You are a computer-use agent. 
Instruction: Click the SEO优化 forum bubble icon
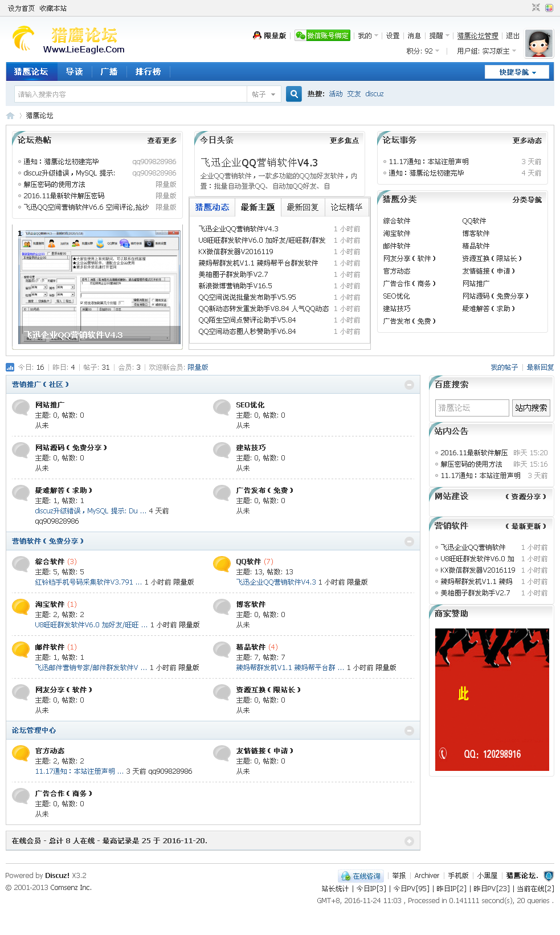point(222,407)
